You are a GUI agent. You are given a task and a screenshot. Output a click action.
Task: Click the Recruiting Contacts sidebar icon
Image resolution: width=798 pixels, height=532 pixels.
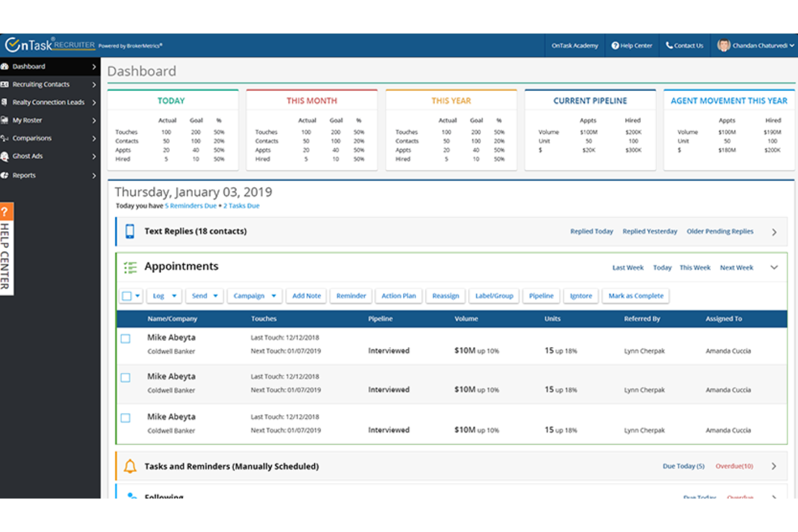4,84
